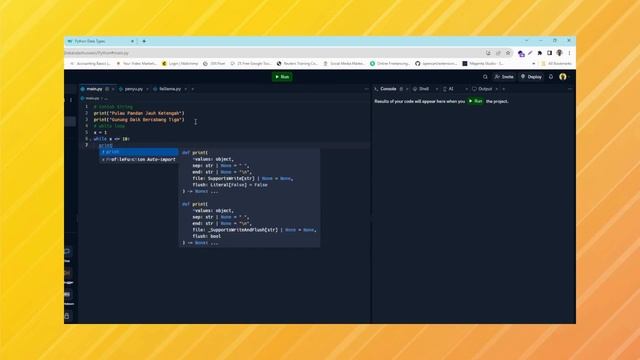Click the main.py breadcrumb under the tabs
640x360 pixels.
click(x=92, y=98)
